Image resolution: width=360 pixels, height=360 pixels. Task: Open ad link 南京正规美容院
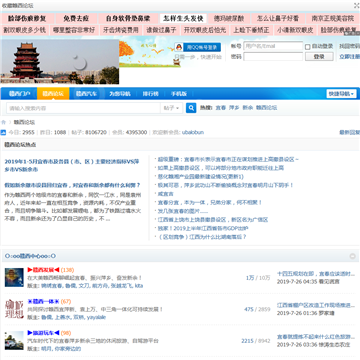tap(333, 18)
